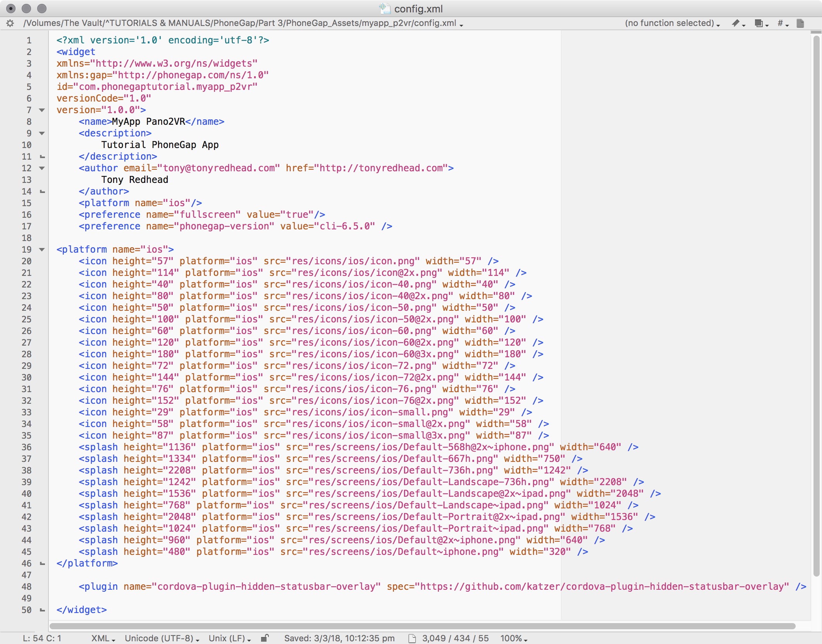Click the 'MyApp Pano2VR' name text

(x=149, y=122)
